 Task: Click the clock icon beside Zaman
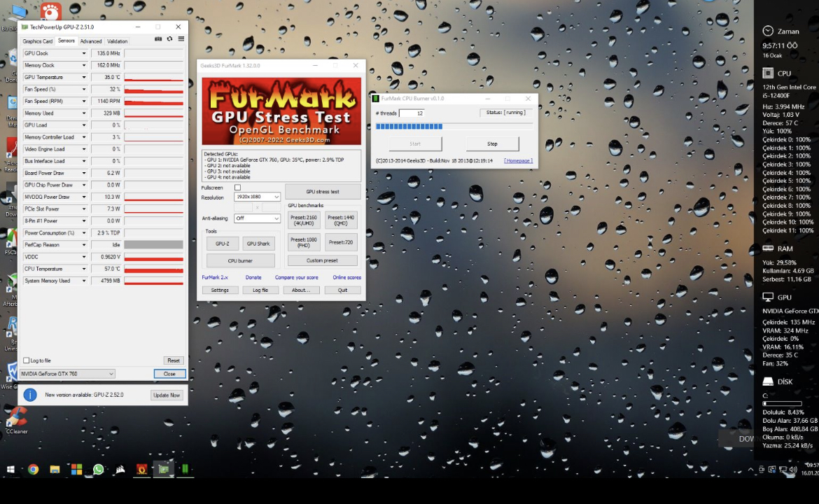768,31
